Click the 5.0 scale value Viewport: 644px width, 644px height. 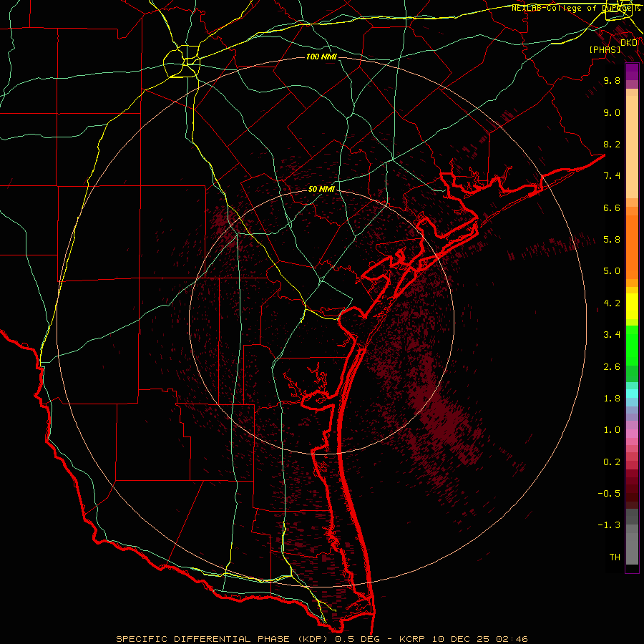pos(612,271)
